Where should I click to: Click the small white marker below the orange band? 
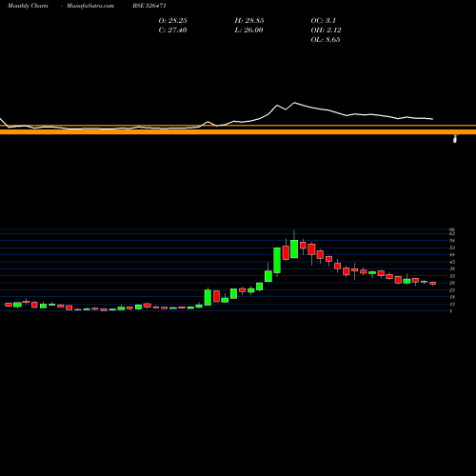455,139
